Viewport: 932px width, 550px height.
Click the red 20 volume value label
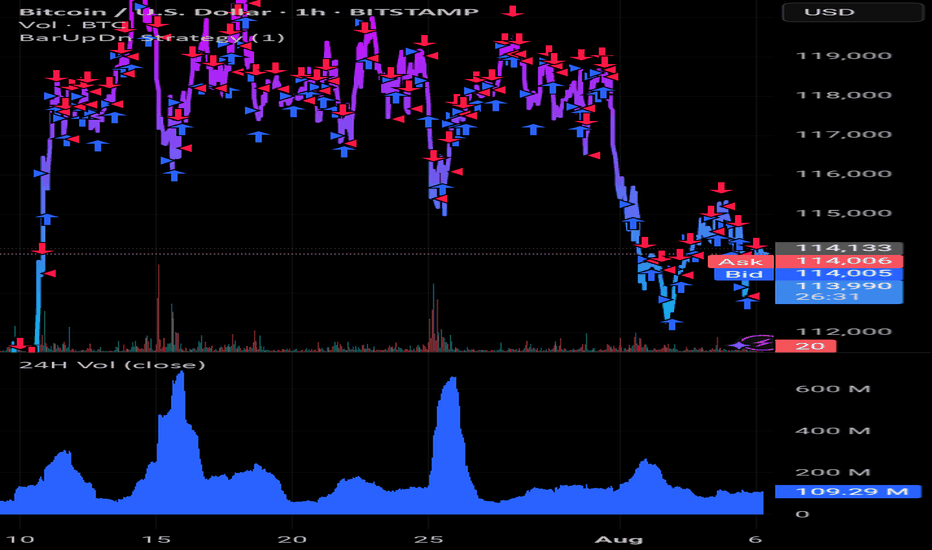805,346
